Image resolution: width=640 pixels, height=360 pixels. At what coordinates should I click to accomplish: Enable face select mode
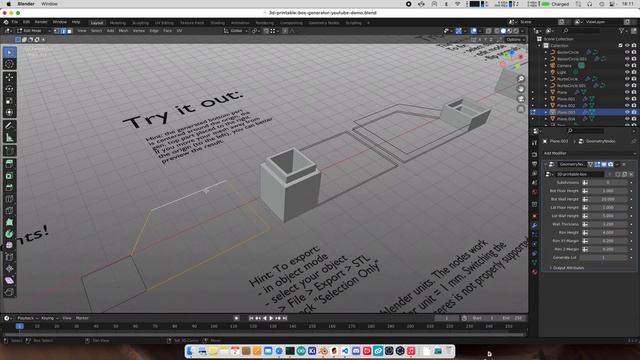[x=69, y=31]
